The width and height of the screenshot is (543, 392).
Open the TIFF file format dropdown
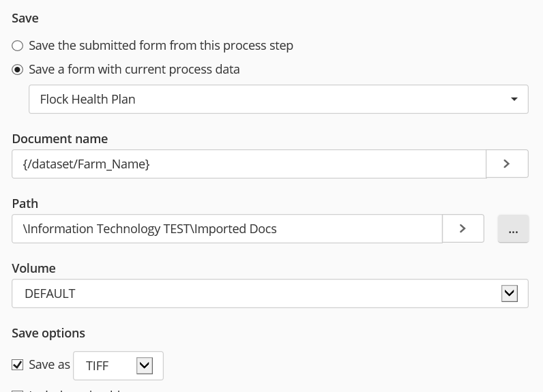tap(109, 365)
